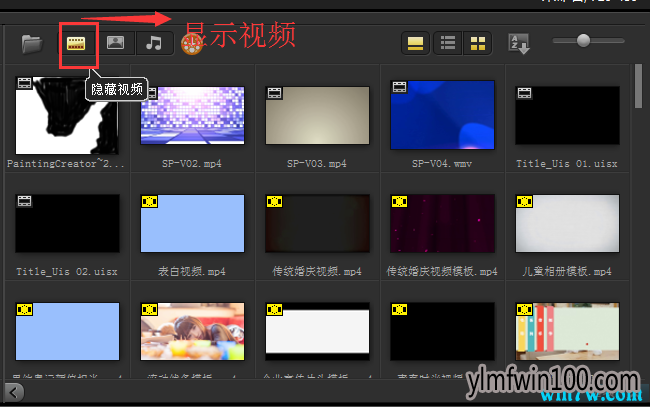The height and width of the screenshot is (407, 650).
Task: Select the Title_Uis 01.uisx item
Action: click(568, 115)
